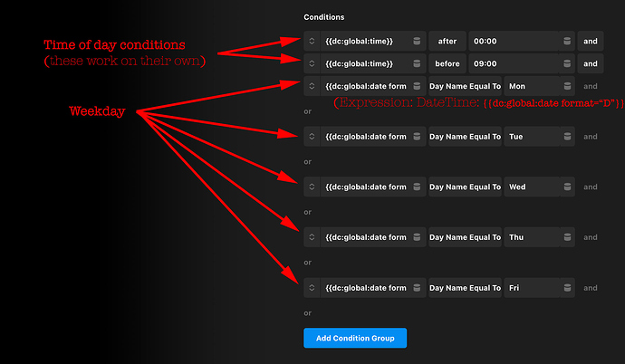The width and height of the screenshot is (625, 364).
Task: Click database icon beside the Mon value
Action: (566, 86)
